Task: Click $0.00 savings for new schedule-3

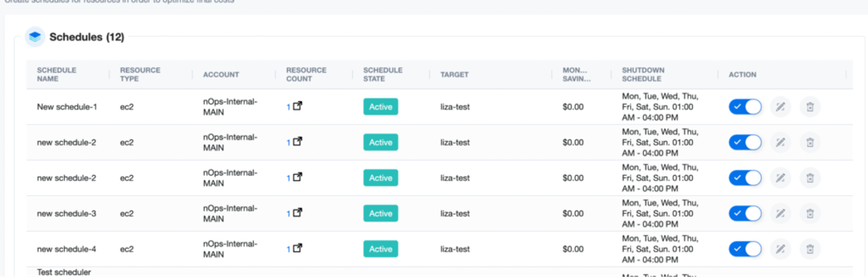Action: click(x=573, y=213)
